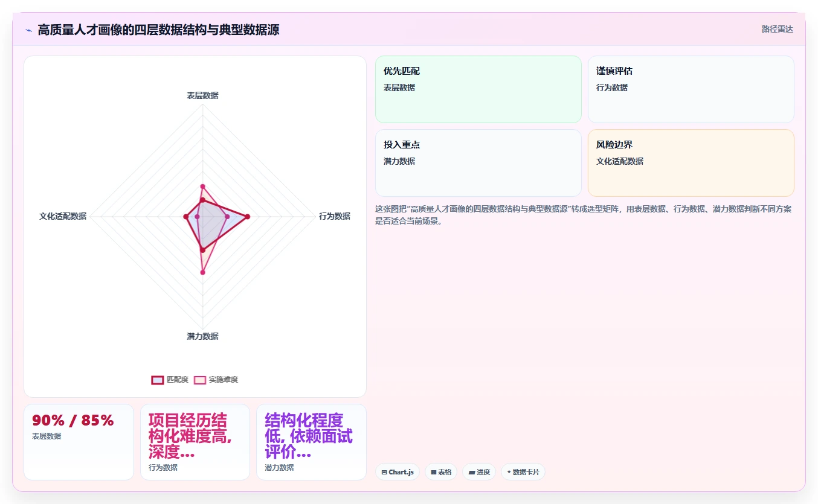
Task: Click the lightning icon beside the title
Action: pyautogui.click(x=28, y=30)
